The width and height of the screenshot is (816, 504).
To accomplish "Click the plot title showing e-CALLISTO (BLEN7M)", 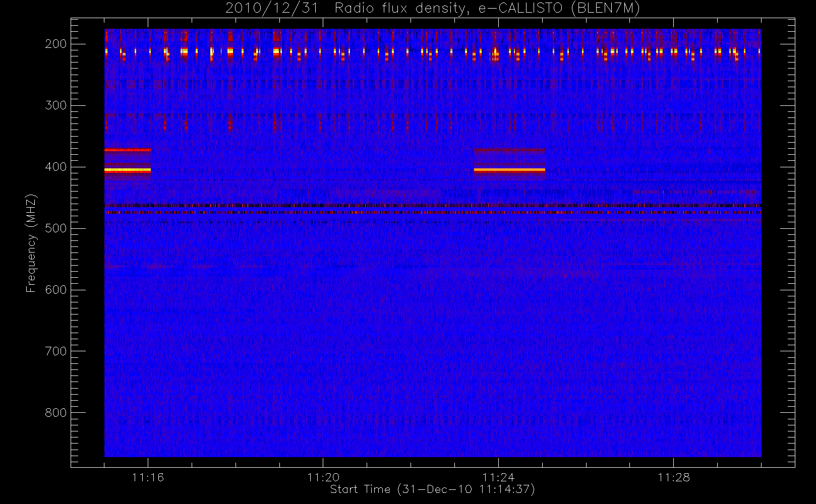I will click(433, 9).
